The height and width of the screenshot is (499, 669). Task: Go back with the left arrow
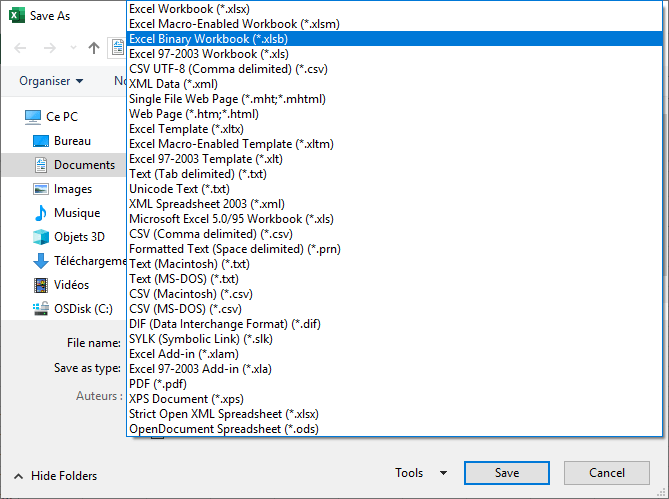point(20,48)
